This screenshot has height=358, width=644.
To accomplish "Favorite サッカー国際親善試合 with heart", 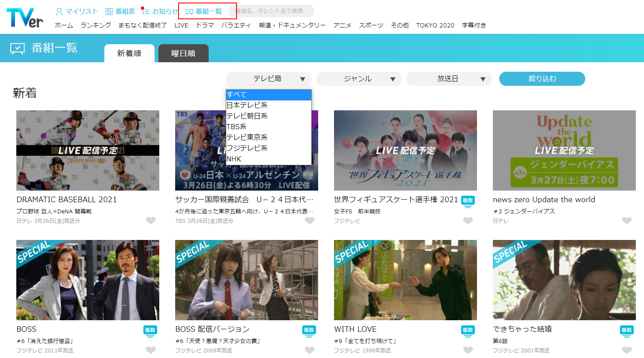I will pos(310,221).
